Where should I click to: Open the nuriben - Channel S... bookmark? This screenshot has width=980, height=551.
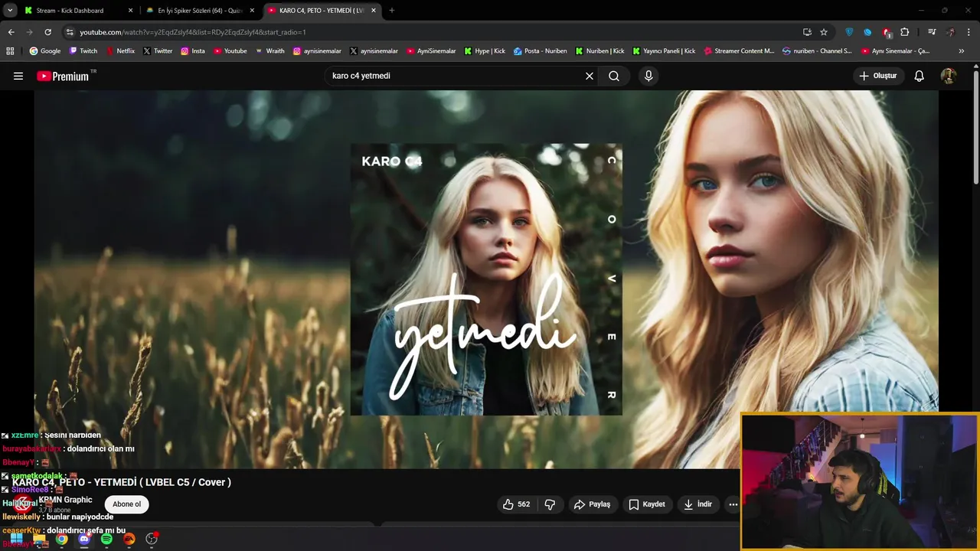click(x=817, y=51)
